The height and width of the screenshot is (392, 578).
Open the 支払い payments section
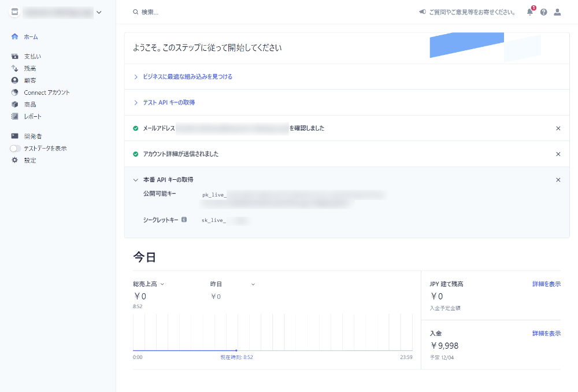tap(32, 57)
